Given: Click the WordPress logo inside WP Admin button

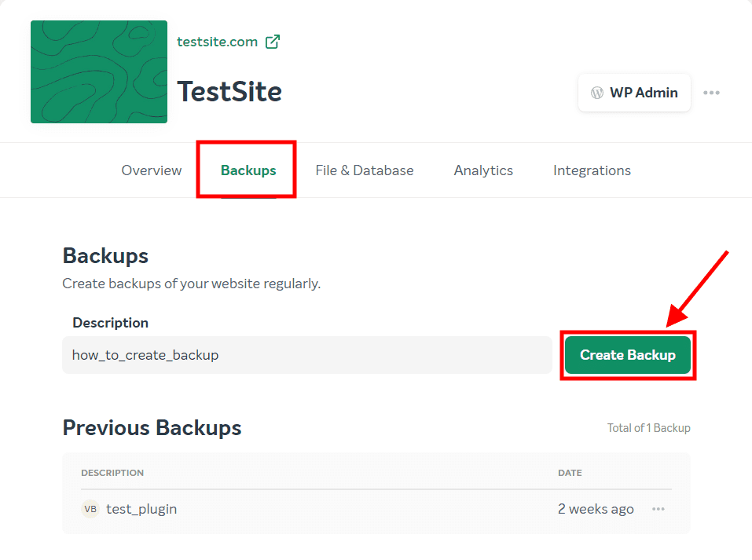Looking at the screenshot, I should tap(598, 92).
